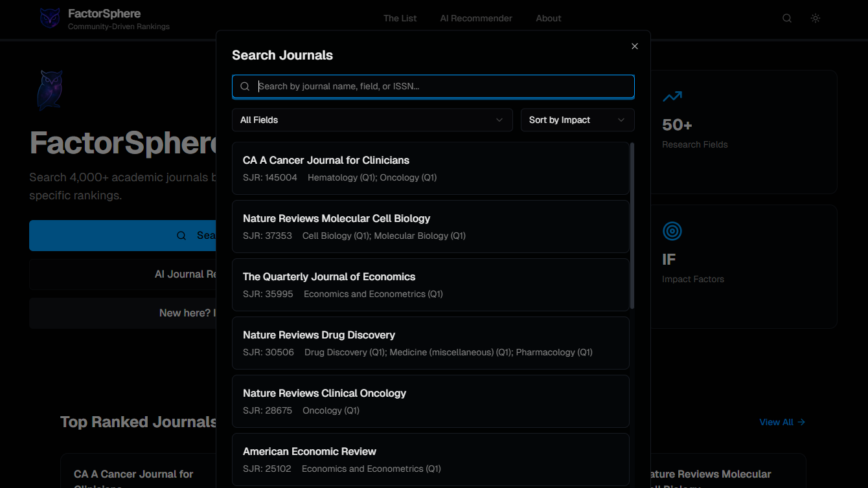Click the About navigation entry
This screenshot has height=488, width=868.
pos(548,18)
